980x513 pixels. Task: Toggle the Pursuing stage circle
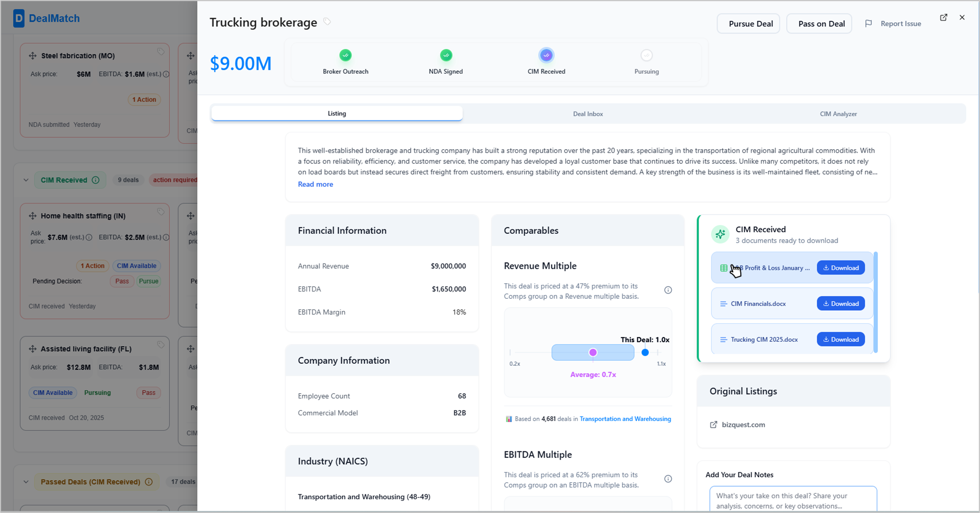coord(646,55)
